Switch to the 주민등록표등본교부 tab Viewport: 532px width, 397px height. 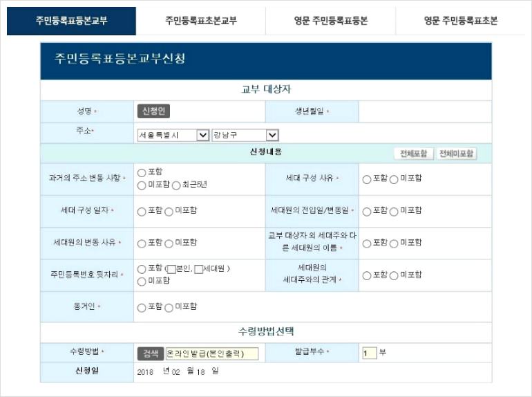coord(71,21)
